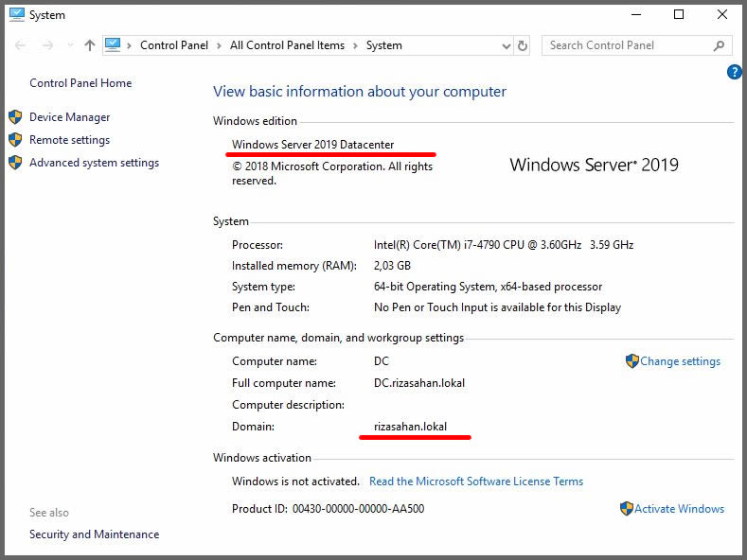The height and width of the screenshot is (560, 747).
Task: Click Windows Server 2019 Datacenter text
Action: pyautogui.click(x=313, y=145)
